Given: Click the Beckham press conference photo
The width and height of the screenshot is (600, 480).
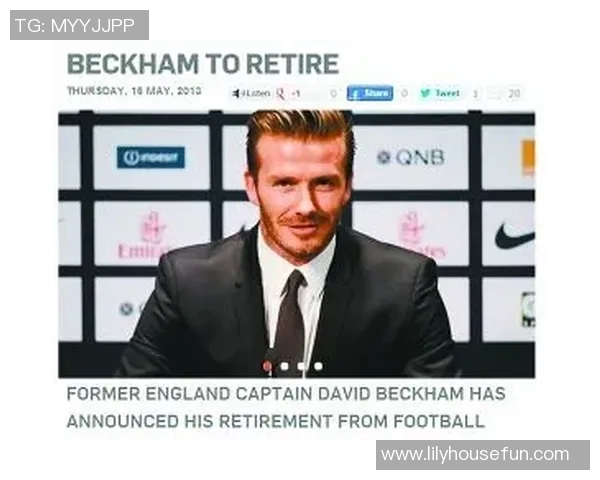Looking at the screenshot, I should [x=297, y=244].
